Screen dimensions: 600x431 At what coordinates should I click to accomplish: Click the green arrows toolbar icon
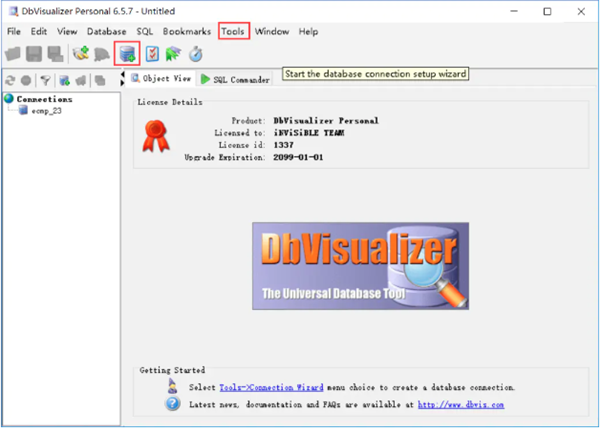click(x=174, y=54)
